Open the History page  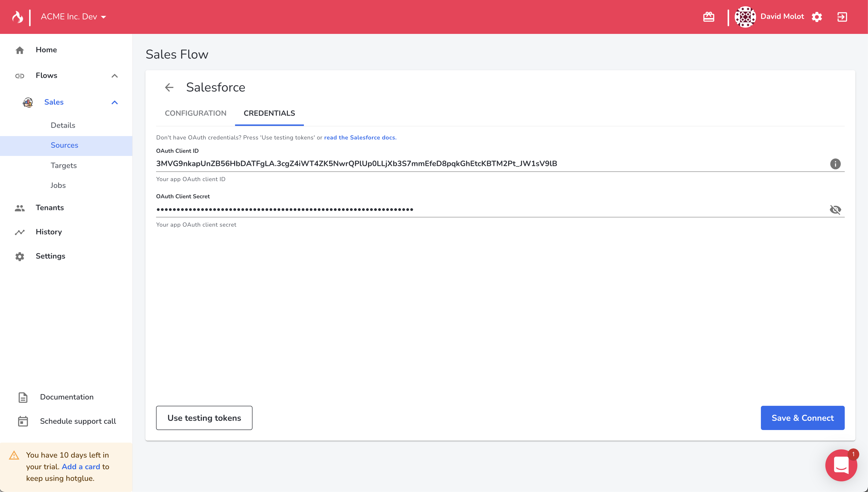(x=49, y=232)
